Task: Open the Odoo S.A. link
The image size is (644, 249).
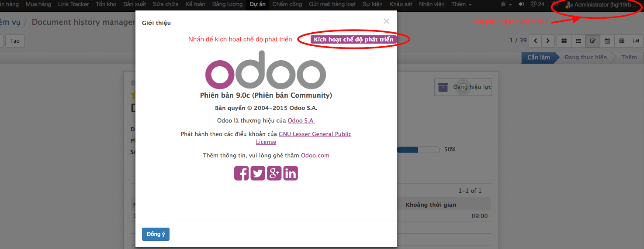Action: click(301, 121)
